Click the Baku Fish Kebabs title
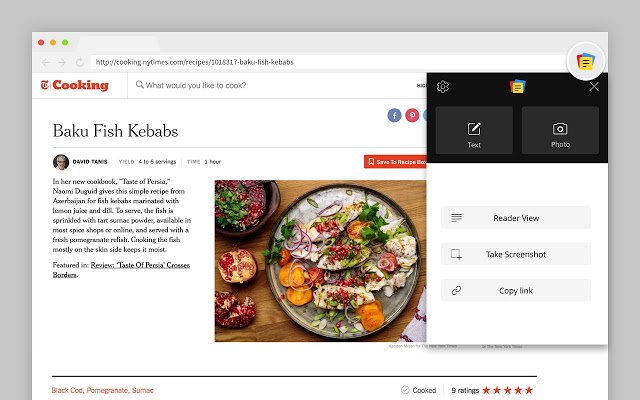The image size is (640, 400). (116, 131)
